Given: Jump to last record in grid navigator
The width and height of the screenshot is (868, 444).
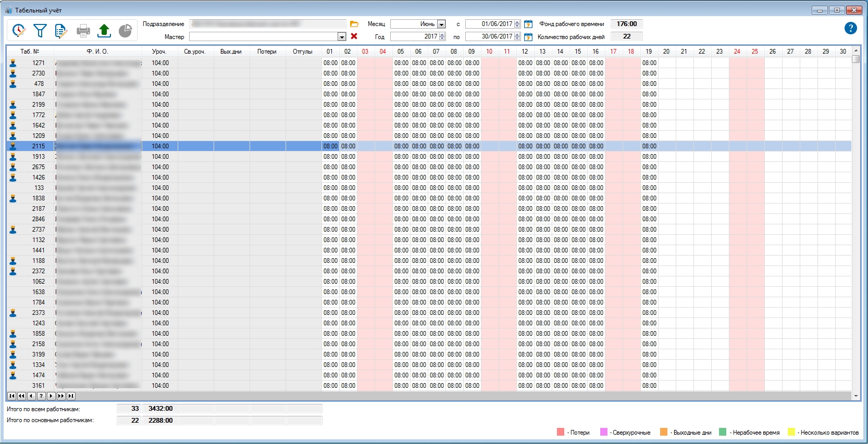Looking at the screenshot, I should pos(71,396).
